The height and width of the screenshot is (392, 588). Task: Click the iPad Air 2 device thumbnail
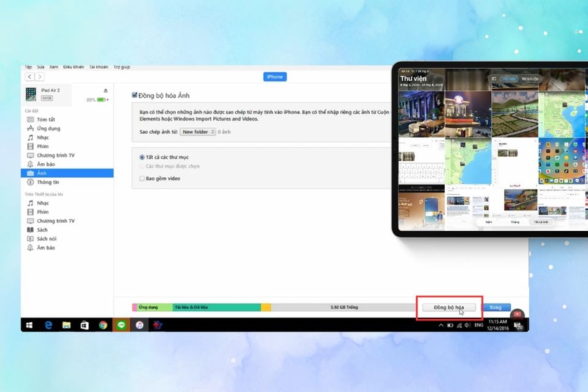[x=31, y=94]
